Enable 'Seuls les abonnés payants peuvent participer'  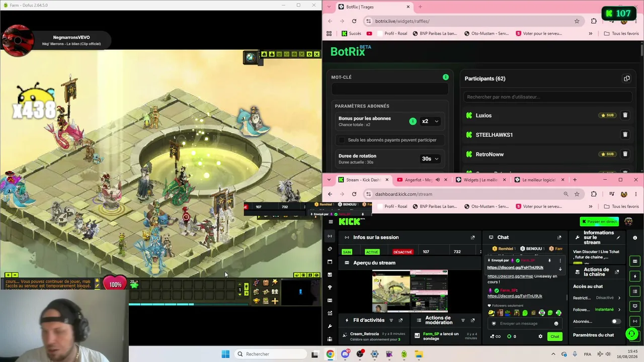pos(342,140)
